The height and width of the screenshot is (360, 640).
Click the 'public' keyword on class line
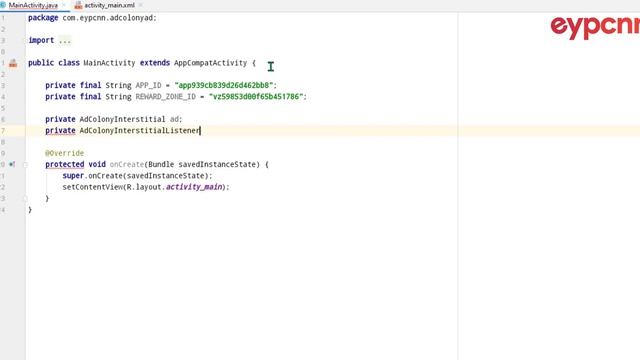(x=41, y=63)
